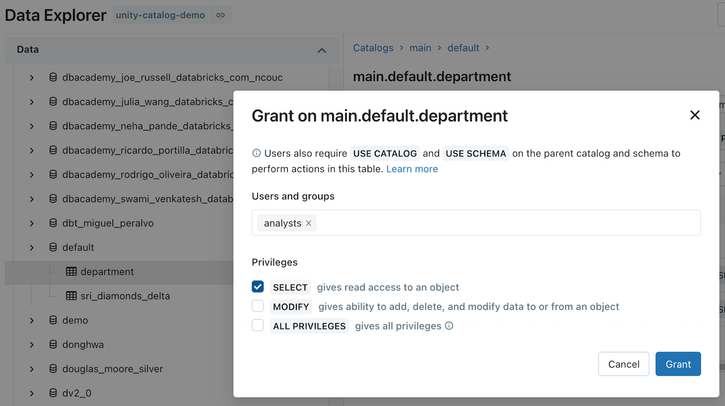The width and height of the screenshot is (725, 406).
Task: Click the link icon beside unity-catalog-demo
Action: point(221,15)
